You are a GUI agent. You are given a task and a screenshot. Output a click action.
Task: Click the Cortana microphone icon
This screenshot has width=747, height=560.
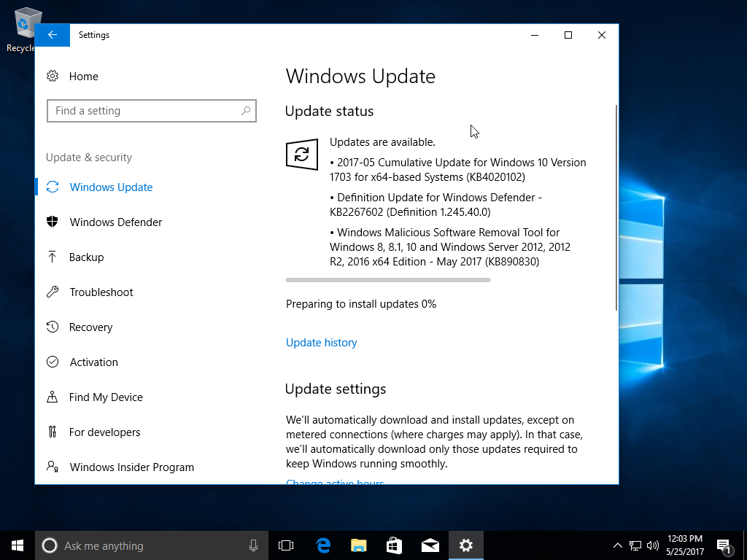(x=253, y=545)
